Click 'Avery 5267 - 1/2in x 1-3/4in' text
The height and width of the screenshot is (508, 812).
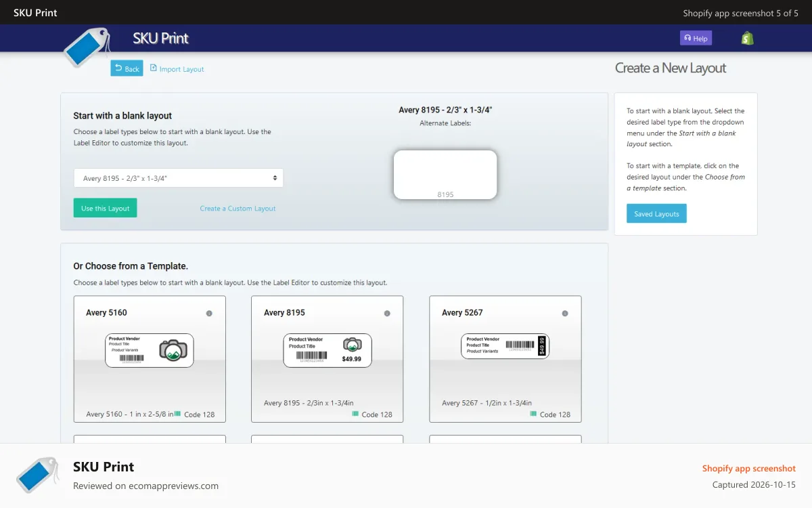(487, 402)
